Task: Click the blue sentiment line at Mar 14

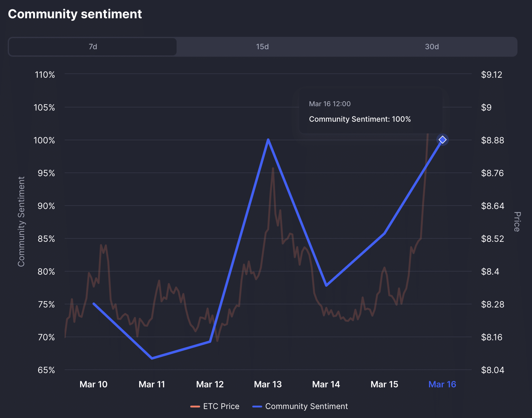Action: (326, 286)
